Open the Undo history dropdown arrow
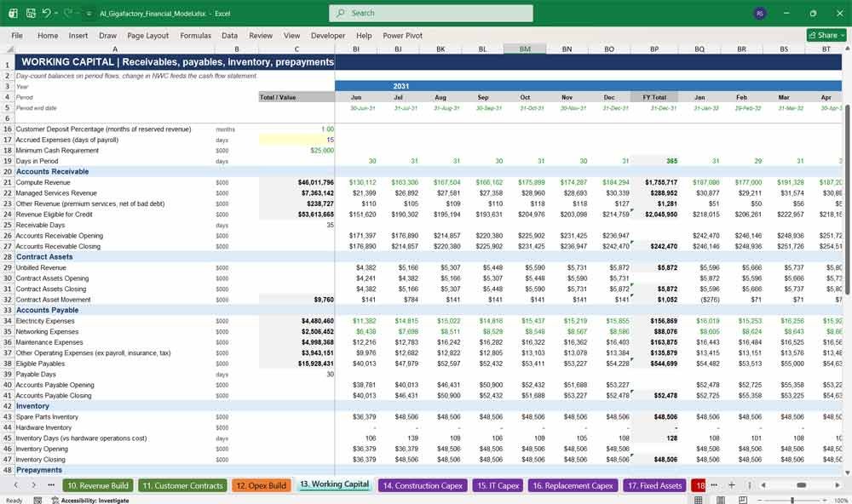 coord(56,13)
